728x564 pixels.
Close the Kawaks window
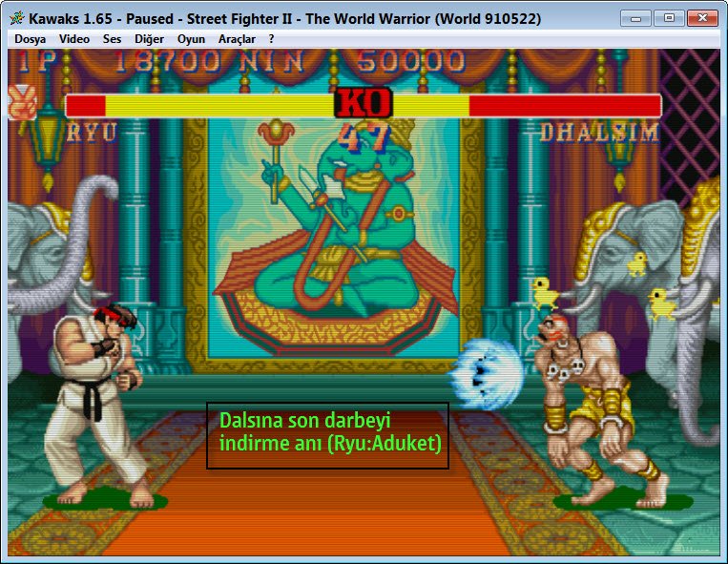pos(702,18)
